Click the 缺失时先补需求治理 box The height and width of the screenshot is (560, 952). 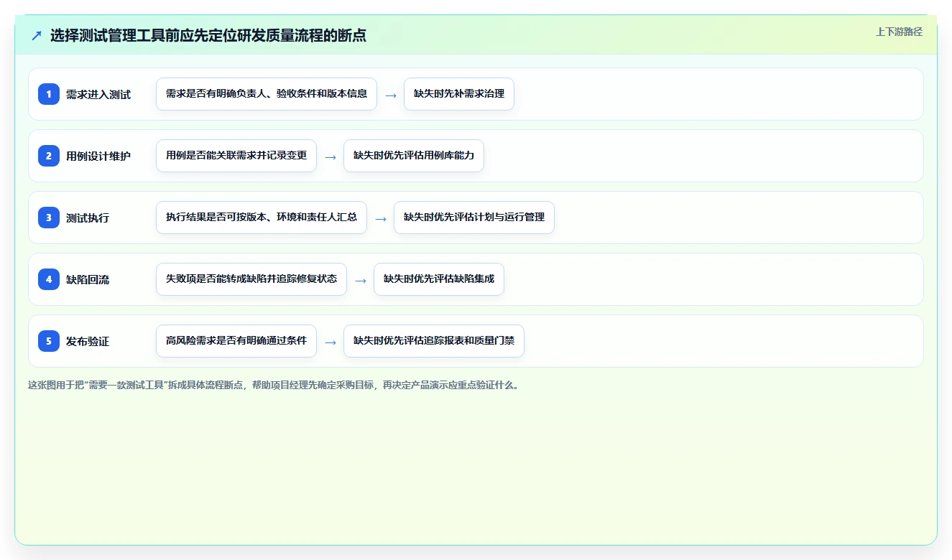(459, 94)
